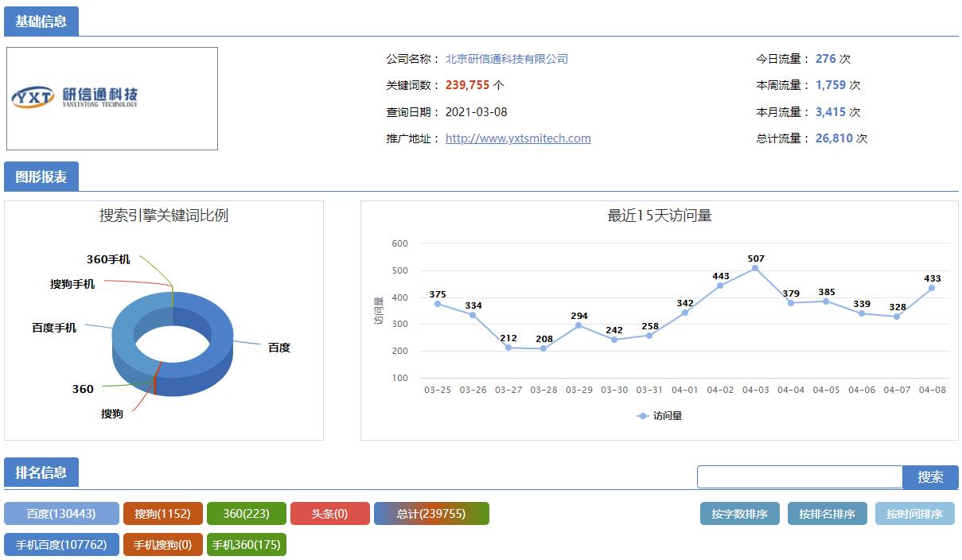Sort results using 按排名排序

[x=827, y=513]
